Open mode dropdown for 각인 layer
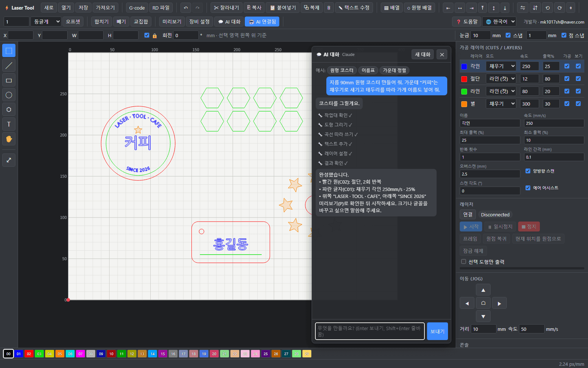Image resolution: width=588 pixels, height=368 pixels. point(502,66)
